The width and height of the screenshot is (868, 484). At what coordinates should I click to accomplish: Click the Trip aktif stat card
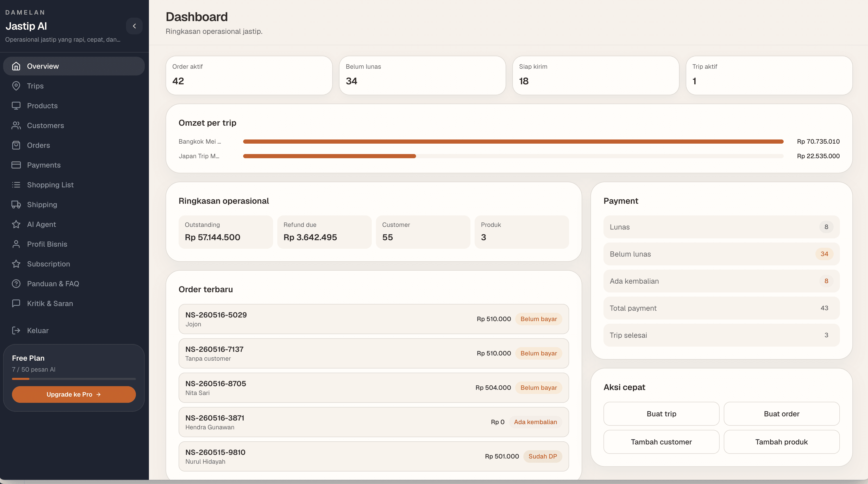point(769,75)
